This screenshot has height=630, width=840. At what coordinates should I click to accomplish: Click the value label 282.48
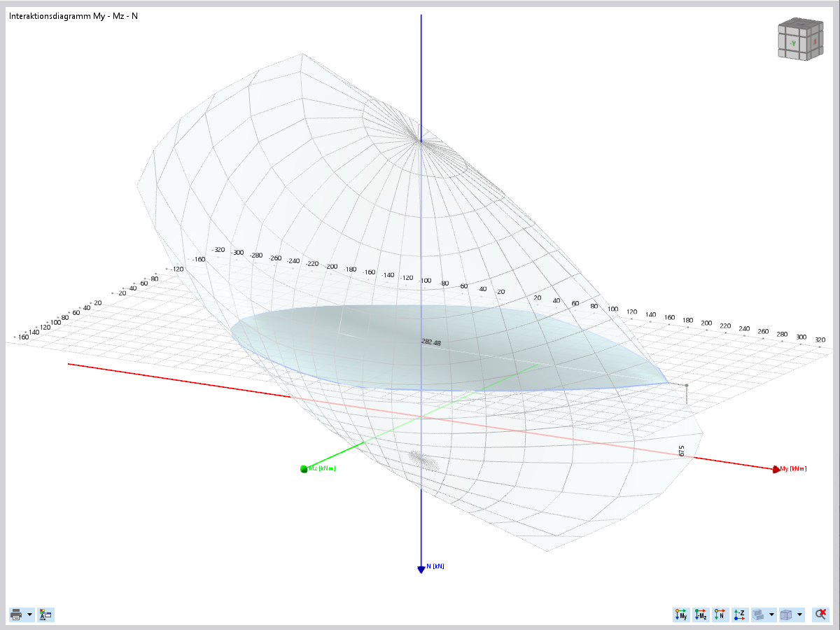pyautogui.click(x=431, y=342)
